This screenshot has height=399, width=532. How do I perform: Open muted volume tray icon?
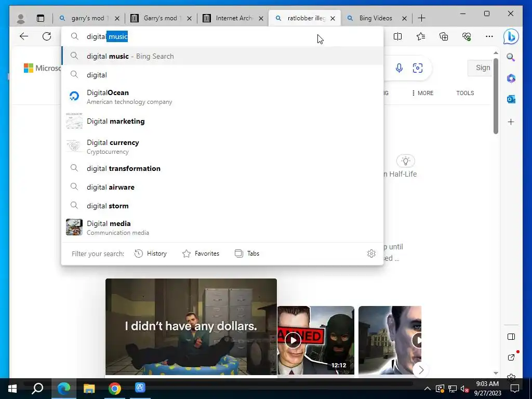pyautogui.click(x=464, y=389)
